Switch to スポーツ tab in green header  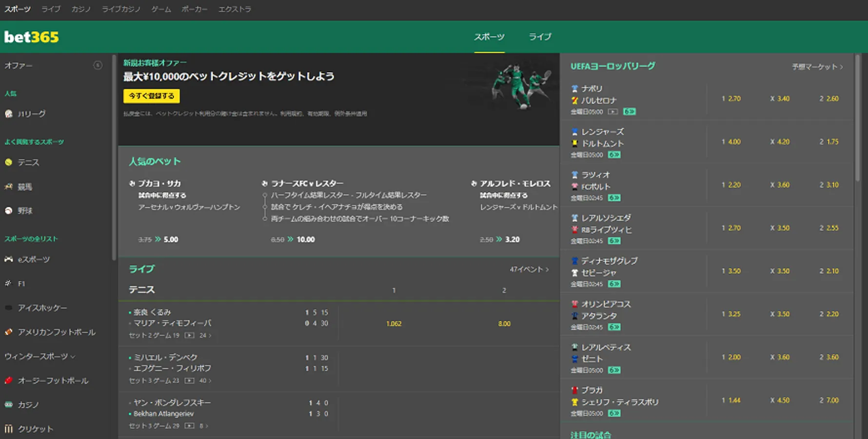pyautogui.click(x=490, y=37)
